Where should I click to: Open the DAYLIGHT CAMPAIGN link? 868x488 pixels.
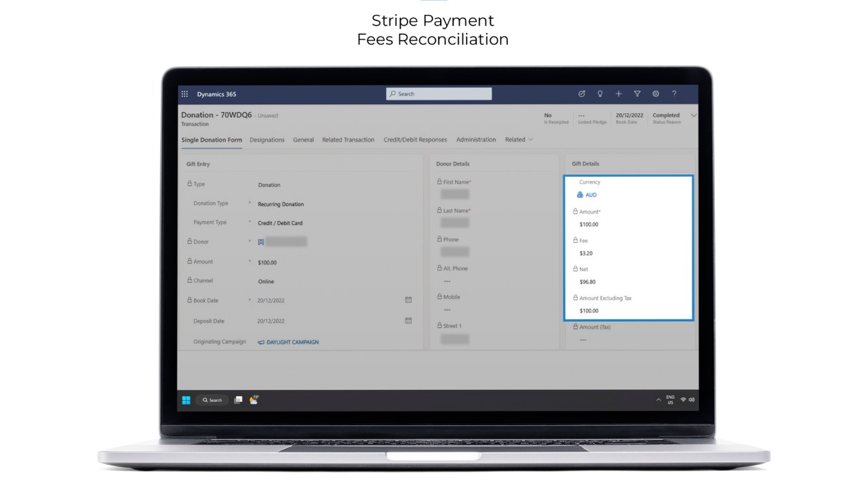292,342
